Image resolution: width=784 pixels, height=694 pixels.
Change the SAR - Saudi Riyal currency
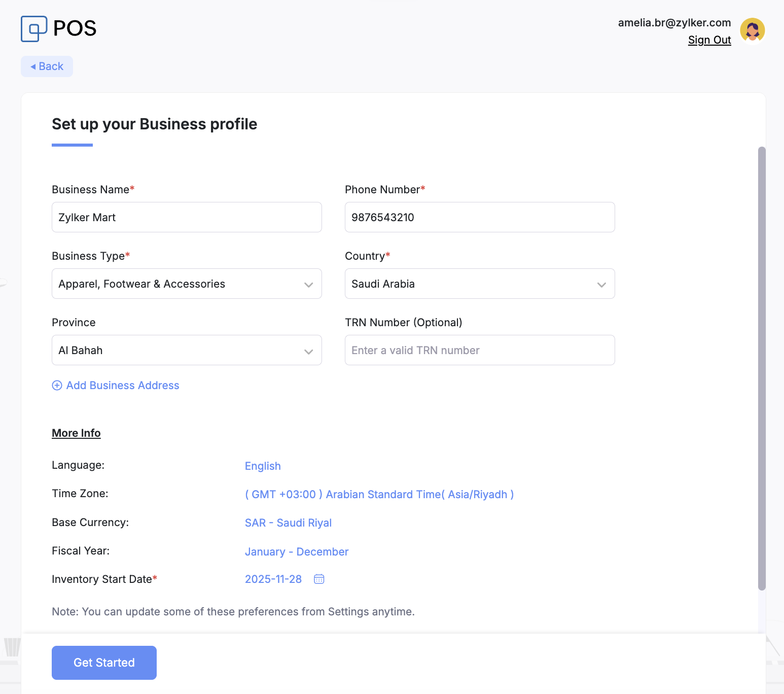pos(288,523)
